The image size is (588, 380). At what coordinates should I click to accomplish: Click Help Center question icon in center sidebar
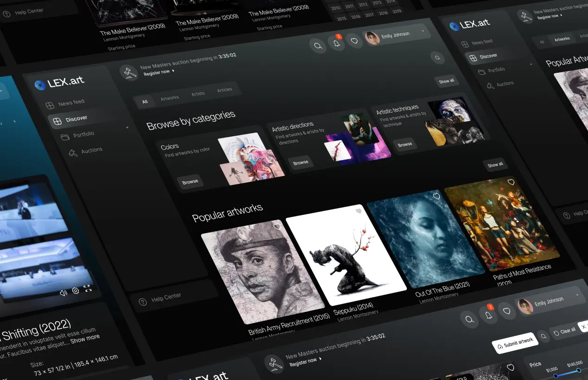pyautogui.click(x=143, y=302)
